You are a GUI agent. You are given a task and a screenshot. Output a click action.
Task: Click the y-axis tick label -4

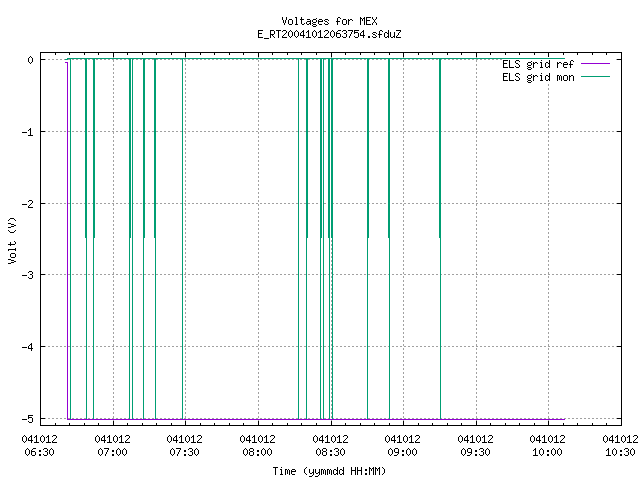point(28,347)
